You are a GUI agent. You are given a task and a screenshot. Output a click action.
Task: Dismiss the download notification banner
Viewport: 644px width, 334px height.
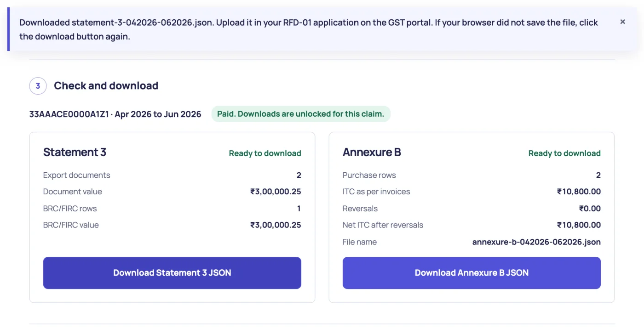(x=622, y=22)
